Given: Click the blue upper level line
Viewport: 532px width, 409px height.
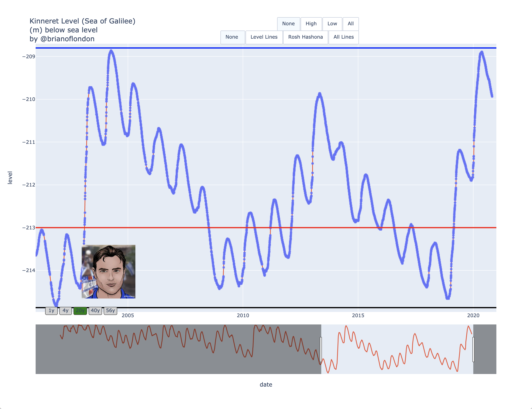Looking at the screenshot, I should 266,48.
